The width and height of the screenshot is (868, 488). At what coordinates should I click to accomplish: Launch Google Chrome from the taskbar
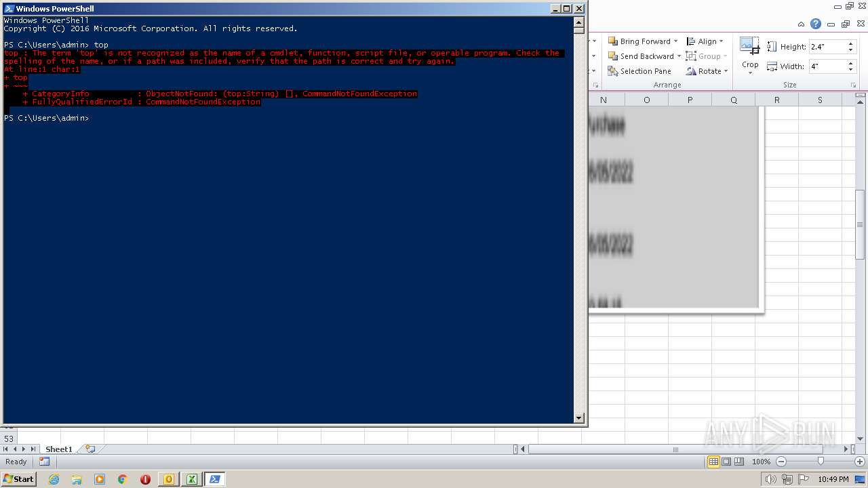pyautogui.click(x=123, y=479)
